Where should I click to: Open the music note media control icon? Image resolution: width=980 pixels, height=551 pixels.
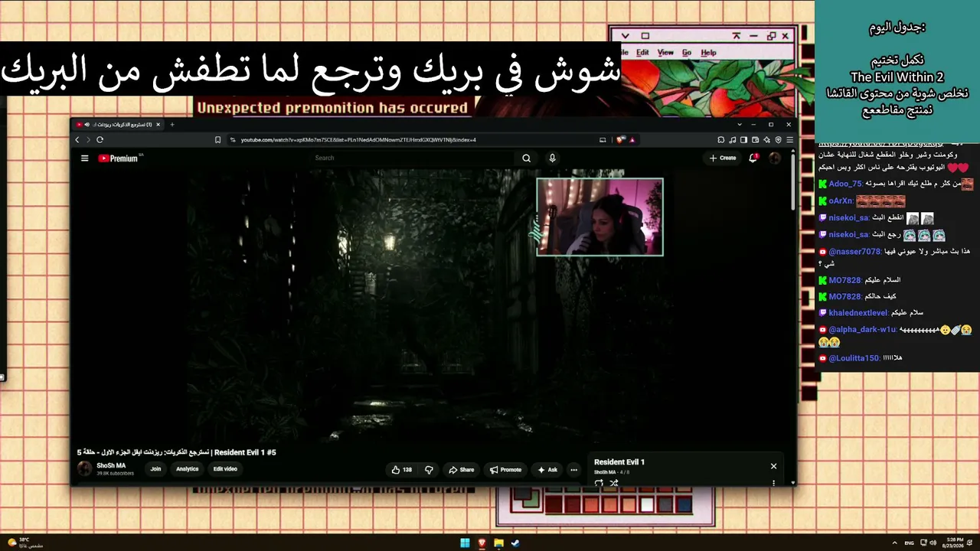coord(733,140)
